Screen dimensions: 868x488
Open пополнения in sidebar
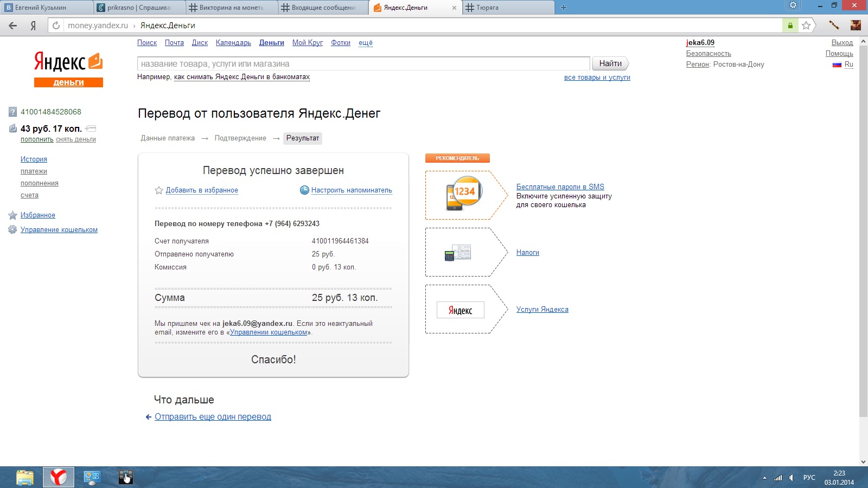click(40, 183)
